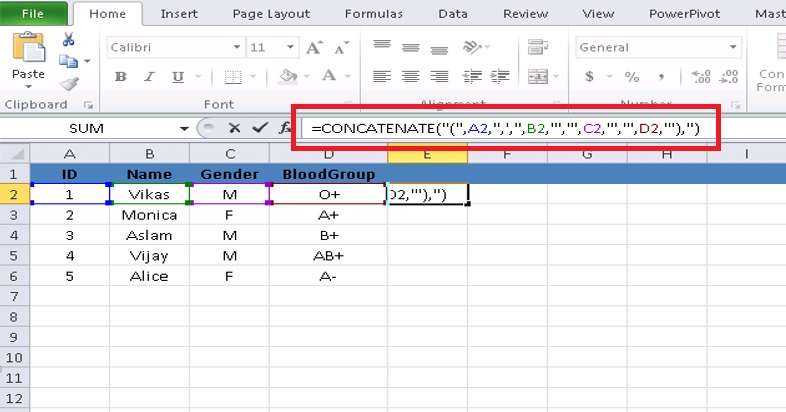Viewport: 786px width, 412px height.
Task: Click the Orientation text angle icon
Action: pyautogui.click(x=472, y=47)
